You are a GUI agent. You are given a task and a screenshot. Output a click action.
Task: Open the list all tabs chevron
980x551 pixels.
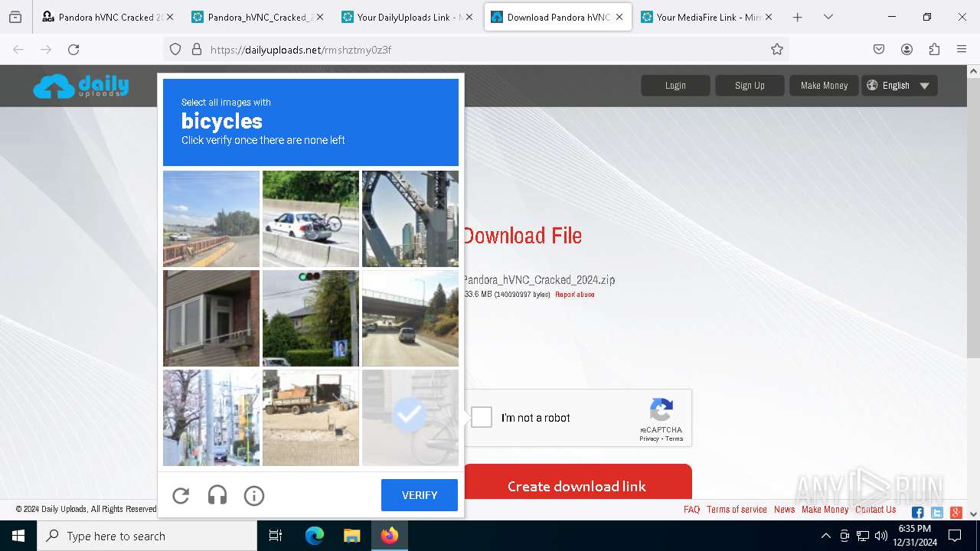point(828,17)
